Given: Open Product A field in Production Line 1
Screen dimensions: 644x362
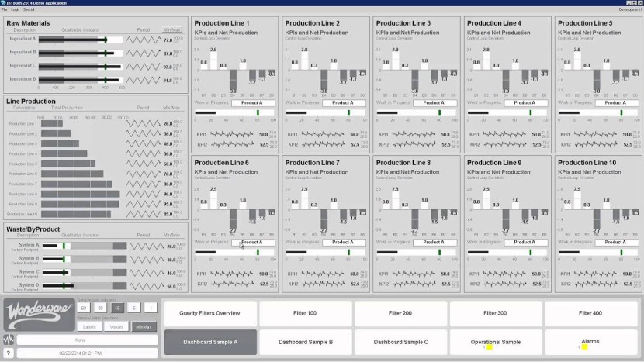Looking at the screenshot, I should (252, 102).
